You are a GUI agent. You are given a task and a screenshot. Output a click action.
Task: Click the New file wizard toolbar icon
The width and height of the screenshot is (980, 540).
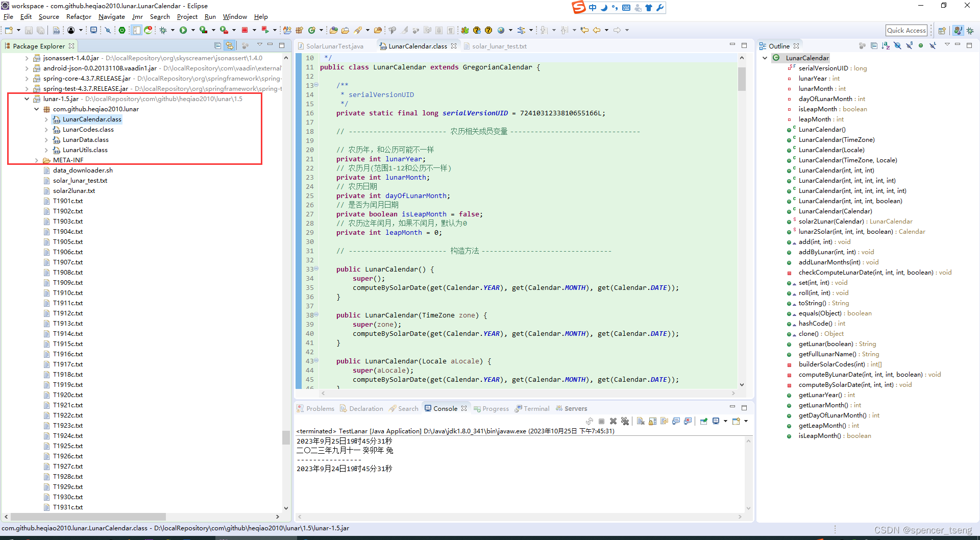click(9, 30)
